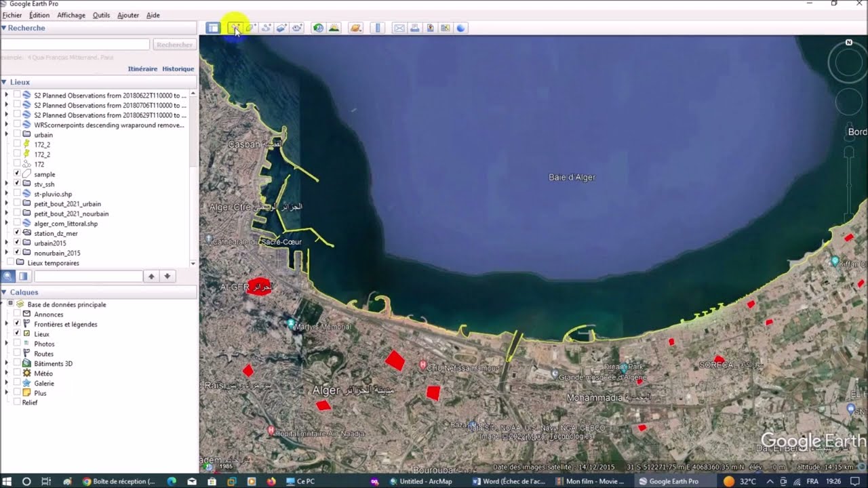Open the Itinéraire link
The image size is (868, 488).
click(142, 69)
